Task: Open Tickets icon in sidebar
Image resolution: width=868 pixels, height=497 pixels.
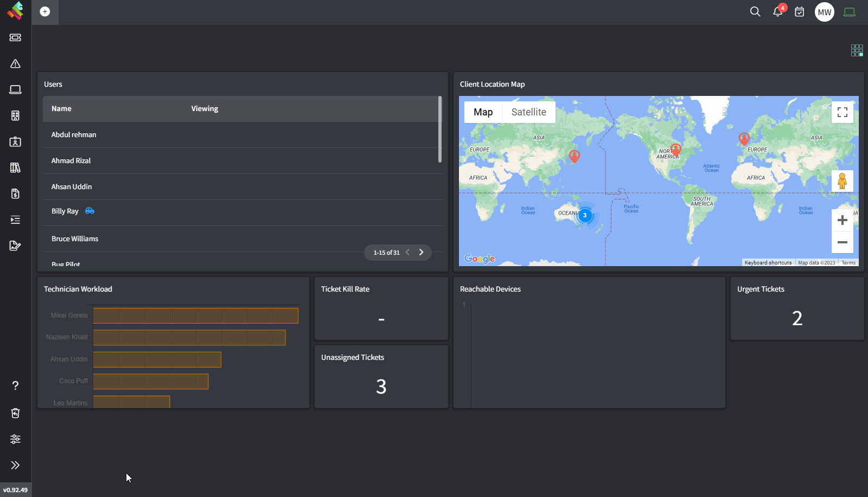Action: (x=15, y=37)
